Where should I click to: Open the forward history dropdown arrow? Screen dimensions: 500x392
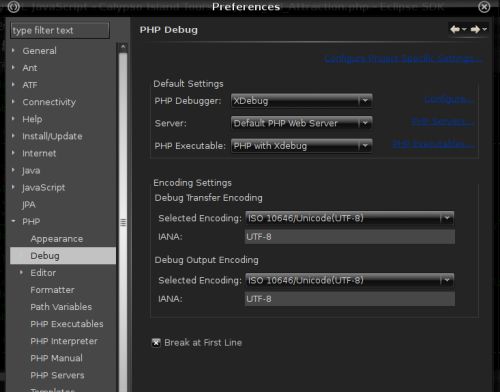[485, 30]
